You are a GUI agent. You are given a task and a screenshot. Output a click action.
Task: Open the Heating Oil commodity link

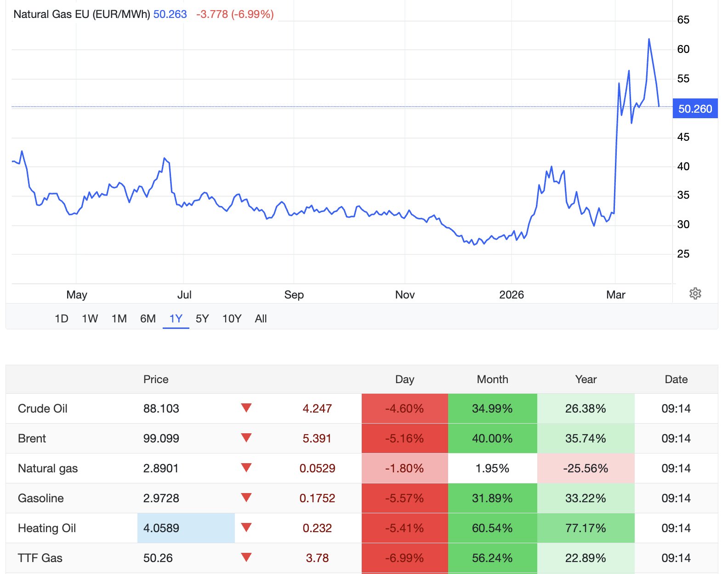tap(47, 528)
